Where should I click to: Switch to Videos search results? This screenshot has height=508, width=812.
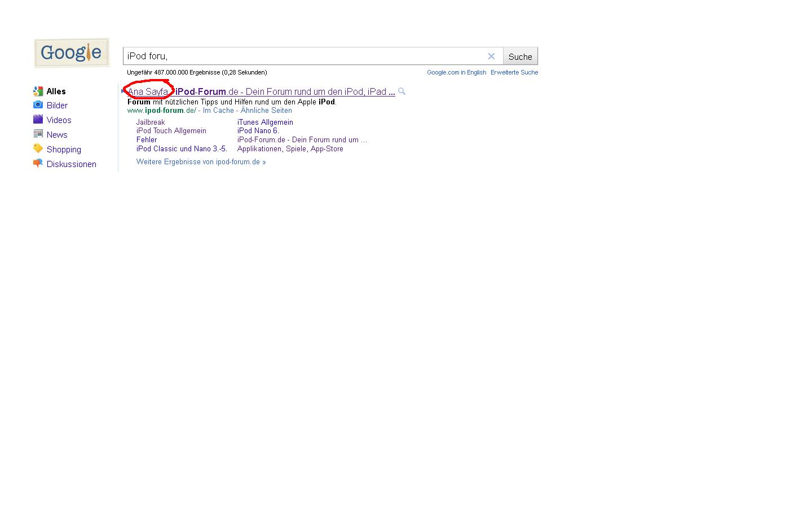point(59,120)
